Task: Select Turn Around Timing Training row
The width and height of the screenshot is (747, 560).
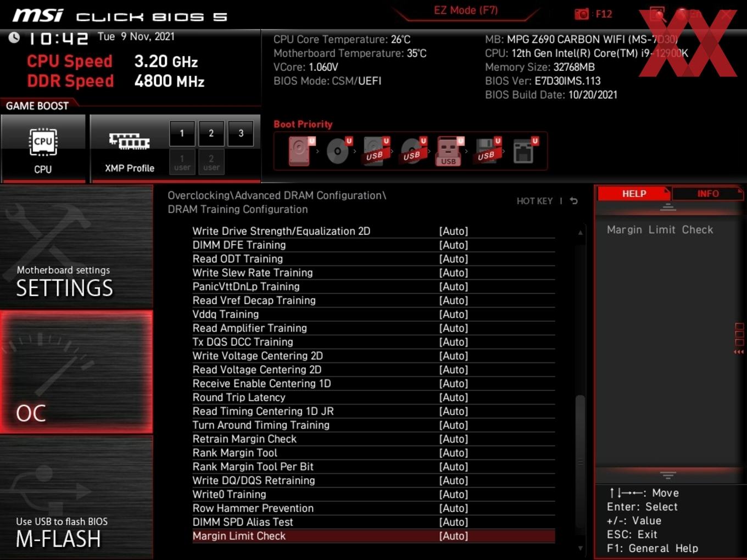Action: tap(374, 425)
